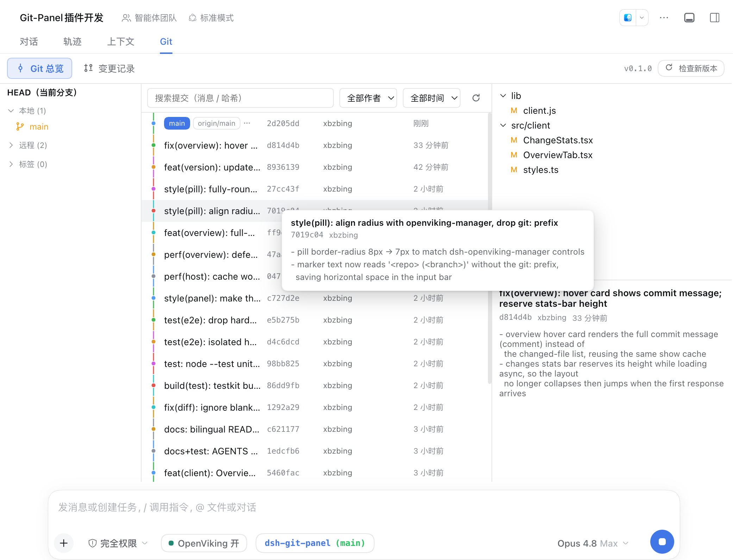Screen dimensions: 733x560
Task: Click the commit search input
Action: 240,98
